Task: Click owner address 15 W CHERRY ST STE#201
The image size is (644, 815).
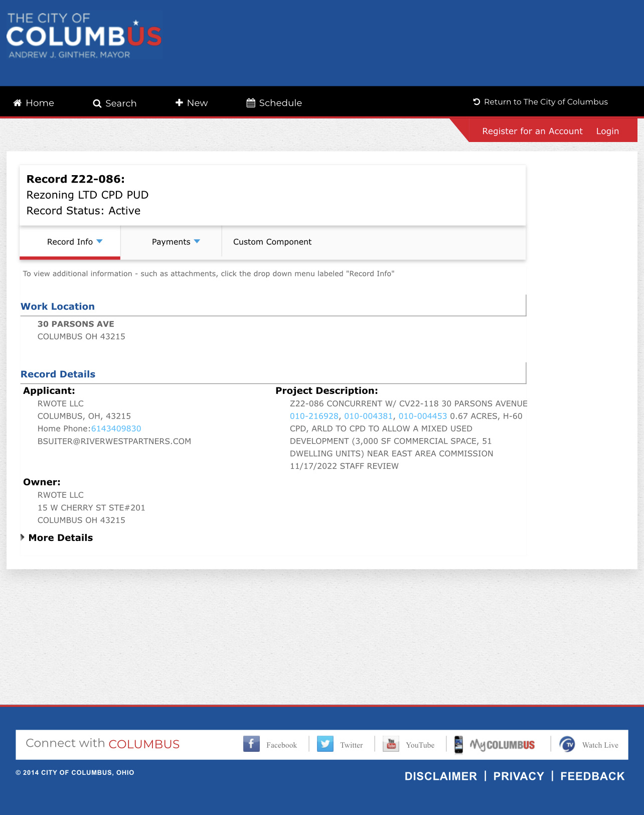Action: pos(91,508)
